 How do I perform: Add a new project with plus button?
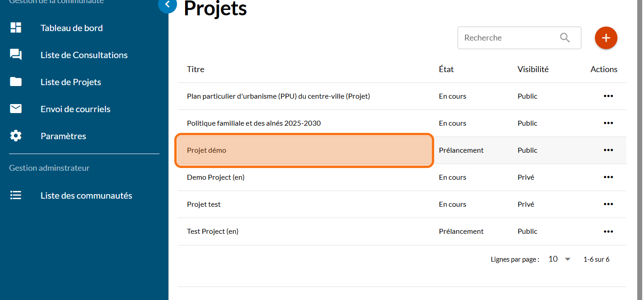pyautogui.click(x=606, y=38)
